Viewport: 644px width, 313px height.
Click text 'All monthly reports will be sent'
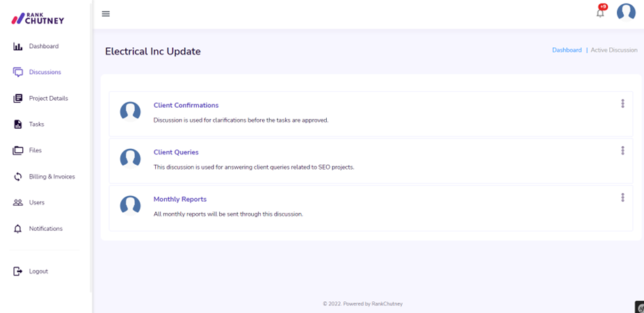pos(228,214)
